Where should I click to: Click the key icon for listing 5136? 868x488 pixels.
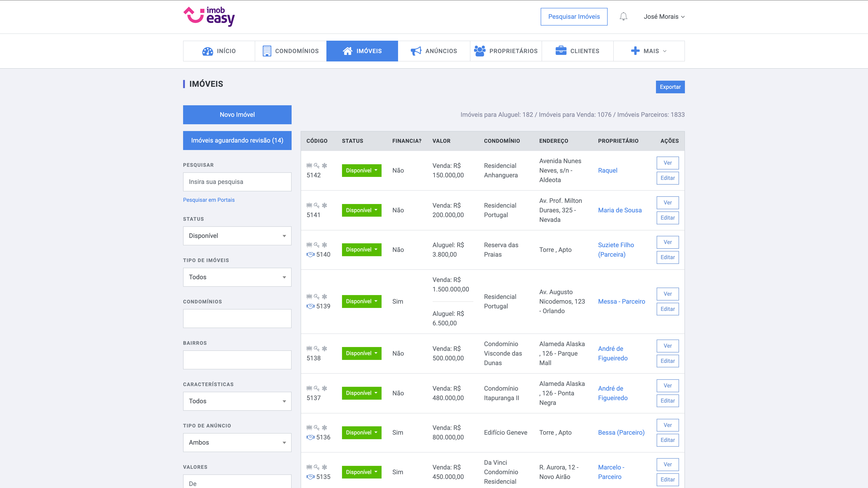pyautogui.click(x=316, y=428)
